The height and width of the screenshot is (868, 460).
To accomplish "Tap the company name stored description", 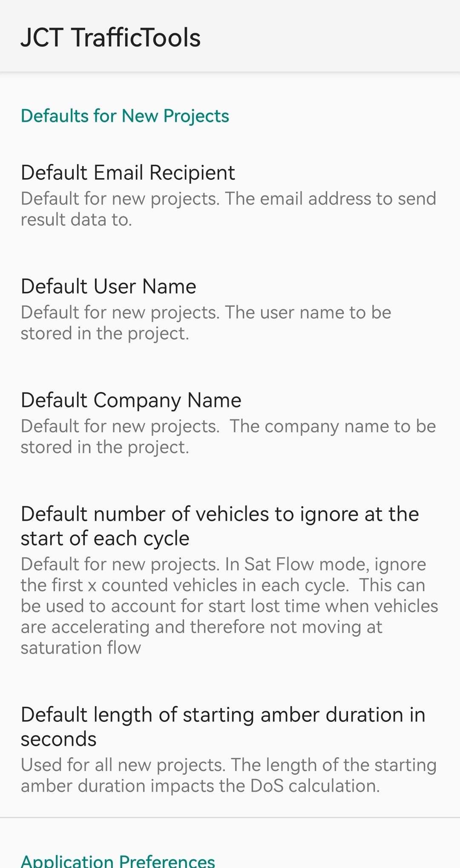I will (x=229, y=437).
